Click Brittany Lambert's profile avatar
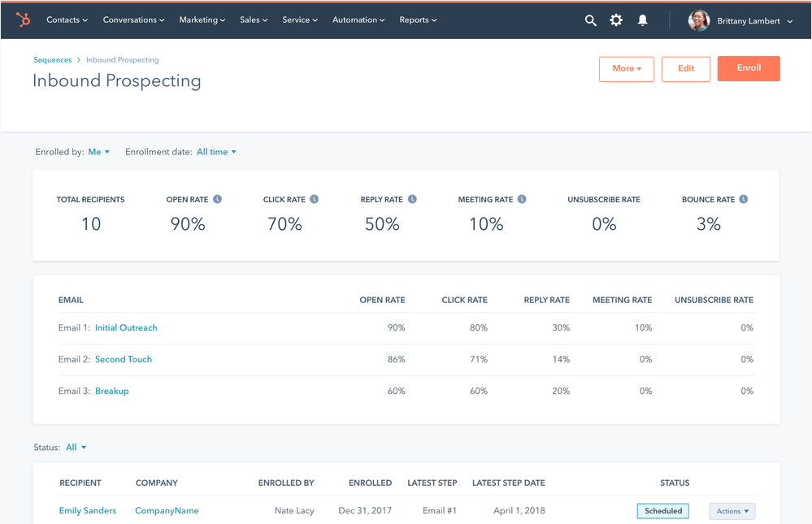The image size is (812, 524). pos(698,21)
